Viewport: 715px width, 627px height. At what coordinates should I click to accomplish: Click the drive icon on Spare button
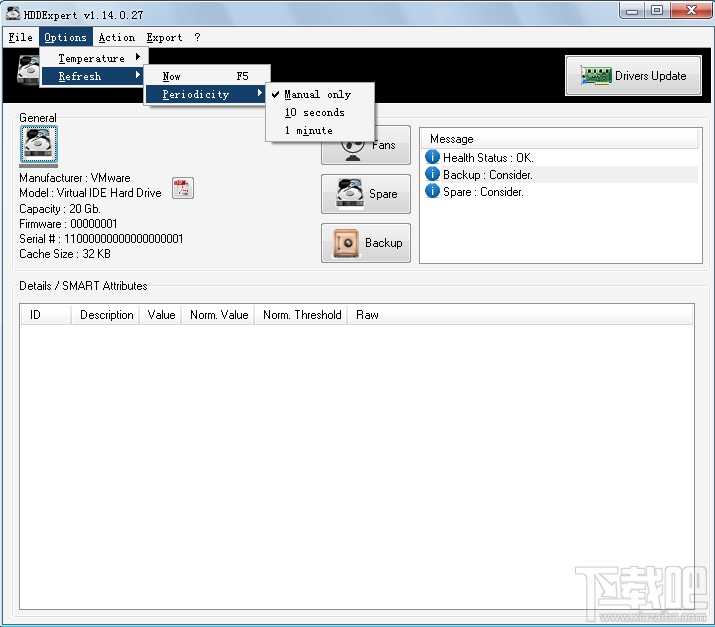pos(350,193)
